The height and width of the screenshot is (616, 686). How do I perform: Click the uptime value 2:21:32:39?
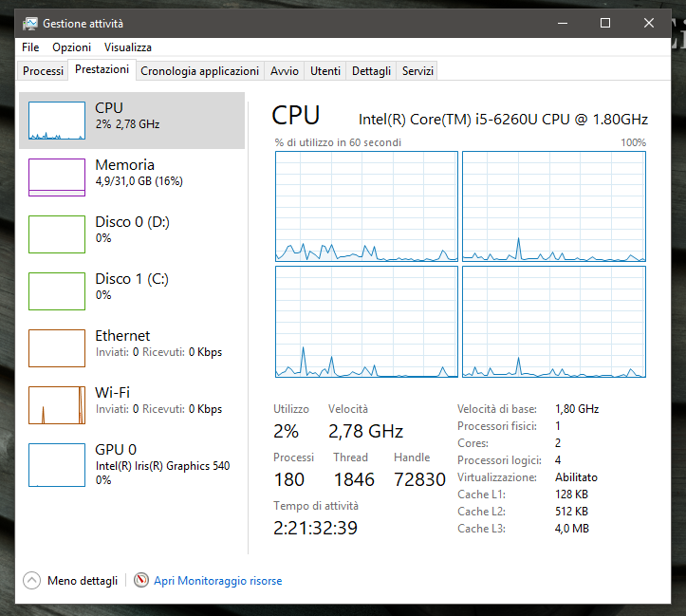click(315, 528)
